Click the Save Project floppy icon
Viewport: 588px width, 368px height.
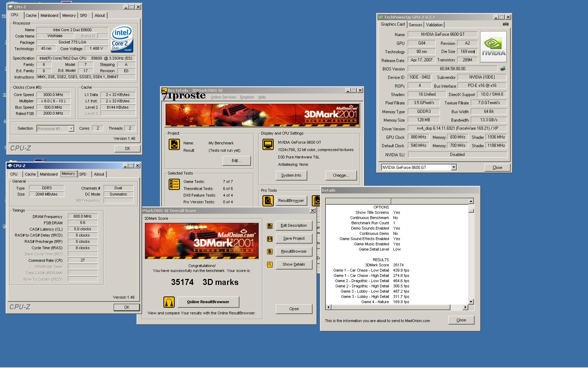pos(270,239)
